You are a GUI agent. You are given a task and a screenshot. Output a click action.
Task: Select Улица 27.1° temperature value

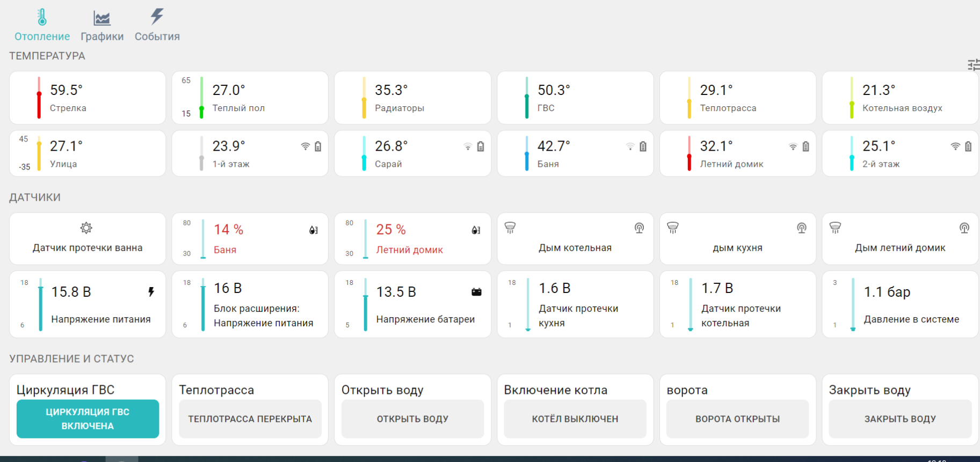pyautogui.click(x=66, y=146)
